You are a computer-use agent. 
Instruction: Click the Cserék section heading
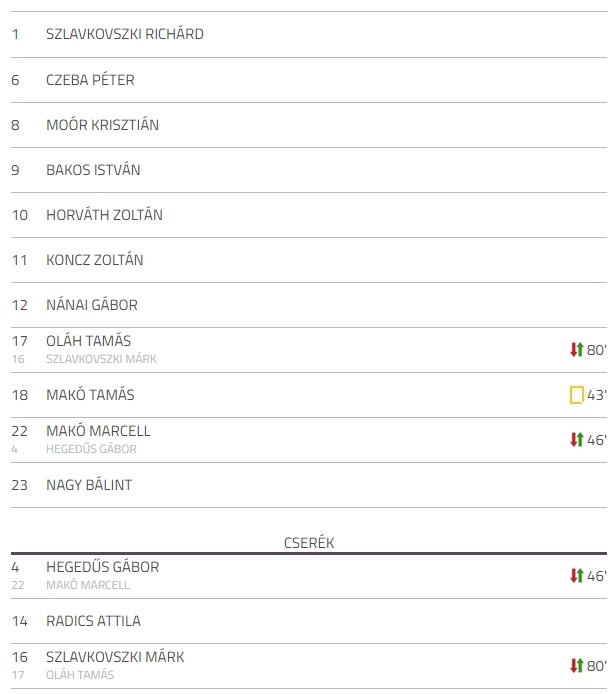point(309,543)
